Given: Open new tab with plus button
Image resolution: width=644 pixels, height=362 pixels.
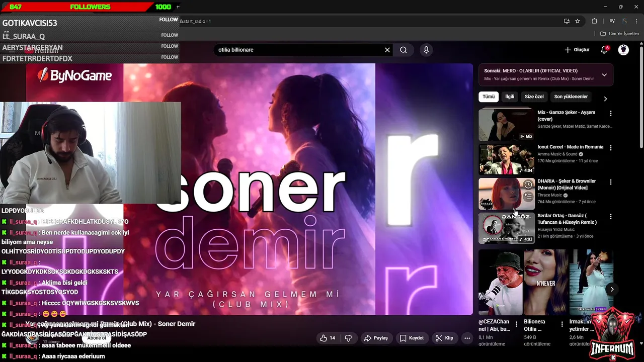Looking at the screenshot, I should click(x=178, y=7).
